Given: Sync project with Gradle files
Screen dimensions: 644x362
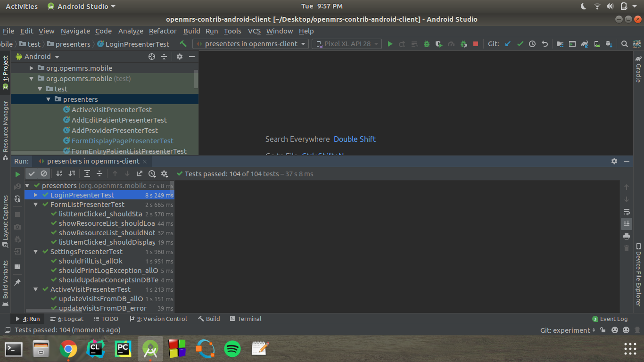Looking at the screenshot, I should click(585, 44).
